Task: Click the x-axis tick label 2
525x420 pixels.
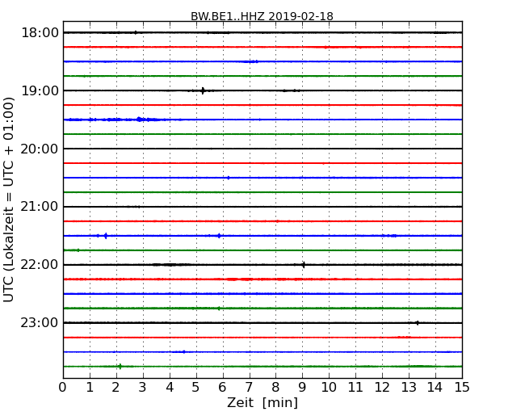Action: [x=115, y=388]
